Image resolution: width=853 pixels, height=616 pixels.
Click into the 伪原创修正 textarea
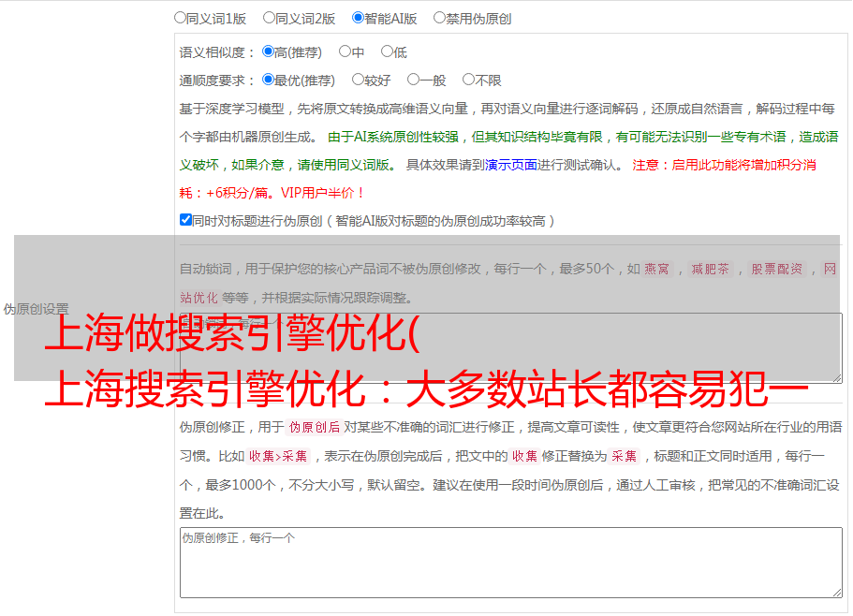pos(511,563)
